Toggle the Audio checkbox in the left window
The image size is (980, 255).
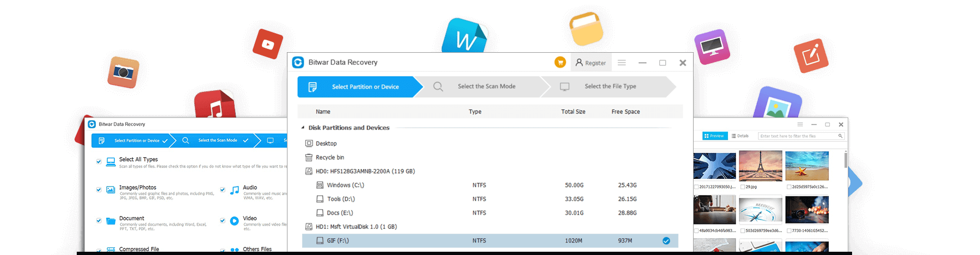(x=222, y=190)
